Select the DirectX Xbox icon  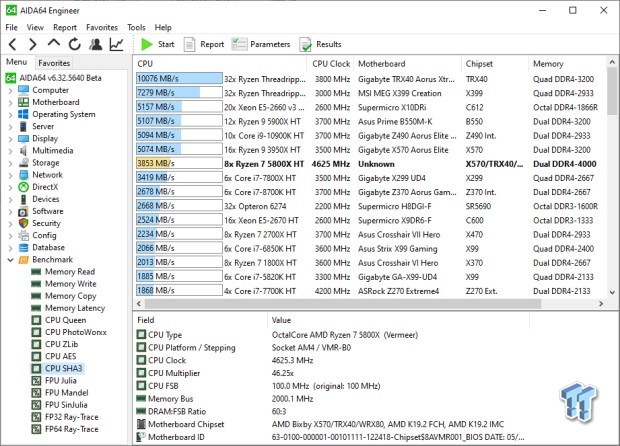24,187
